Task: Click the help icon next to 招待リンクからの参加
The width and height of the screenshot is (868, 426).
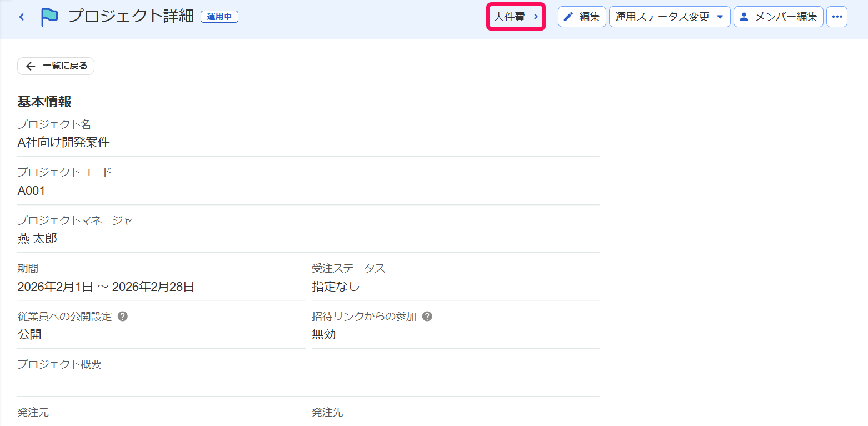Action: [427, 317]
